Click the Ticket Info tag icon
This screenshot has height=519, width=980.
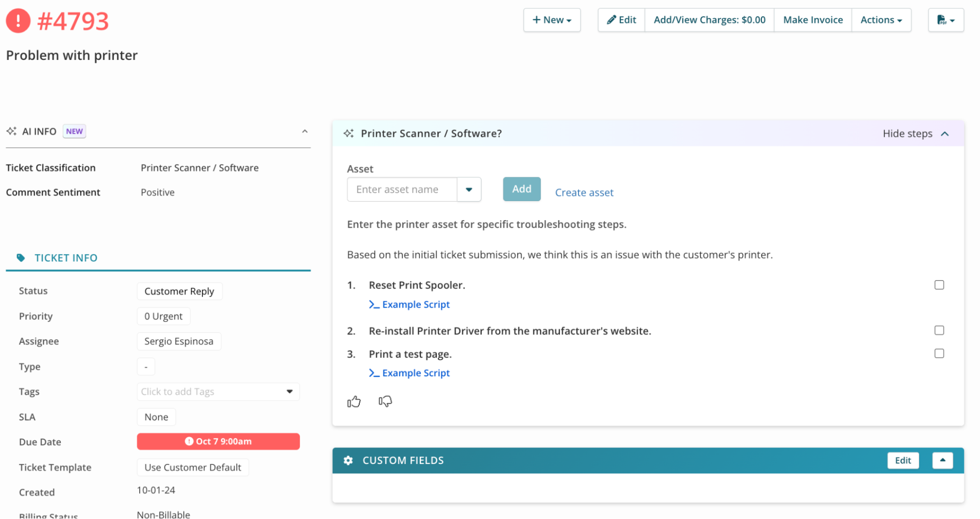tap(21, 258)
